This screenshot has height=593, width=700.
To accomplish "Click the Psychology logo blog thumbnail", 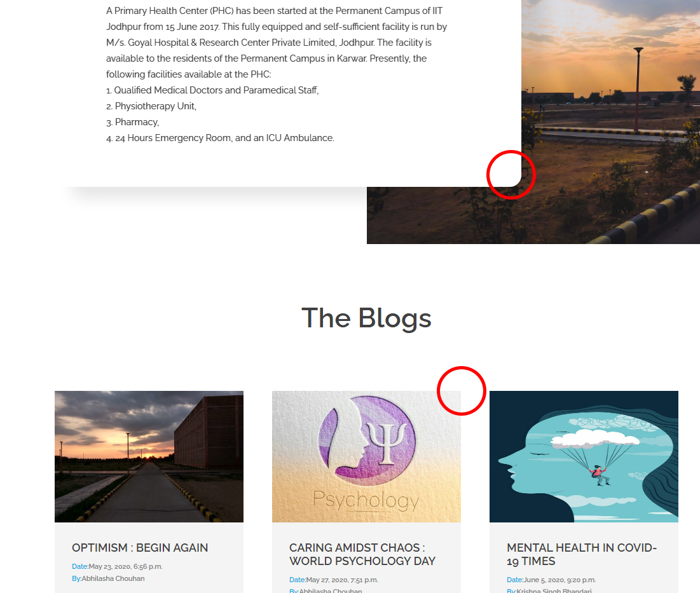I will 366,456.
